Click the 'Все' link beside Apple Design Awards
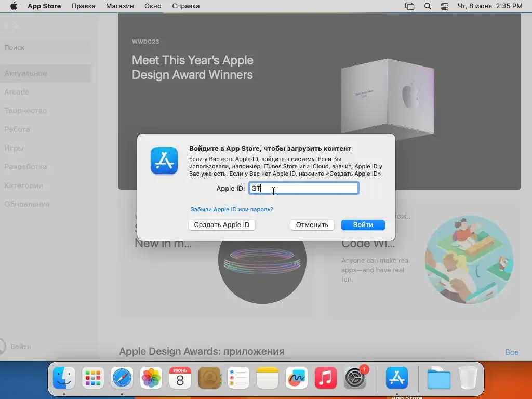 click(512, 352)
